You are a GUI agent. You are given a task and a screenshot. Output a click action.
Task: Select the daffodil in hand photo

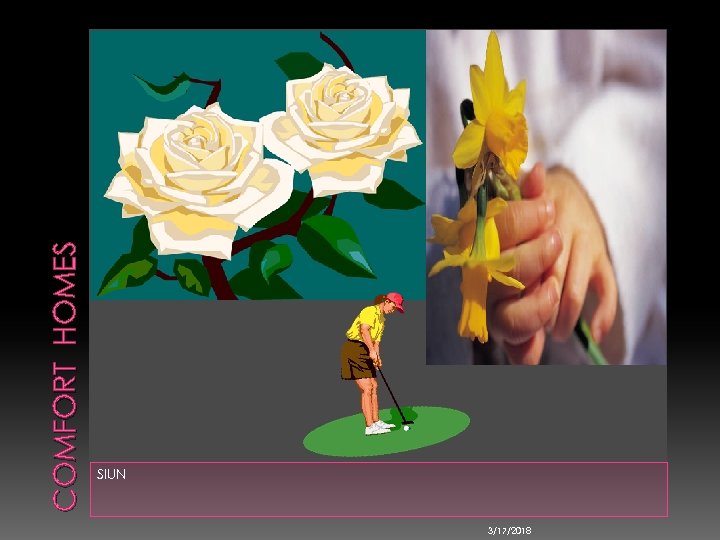(546, 197)
